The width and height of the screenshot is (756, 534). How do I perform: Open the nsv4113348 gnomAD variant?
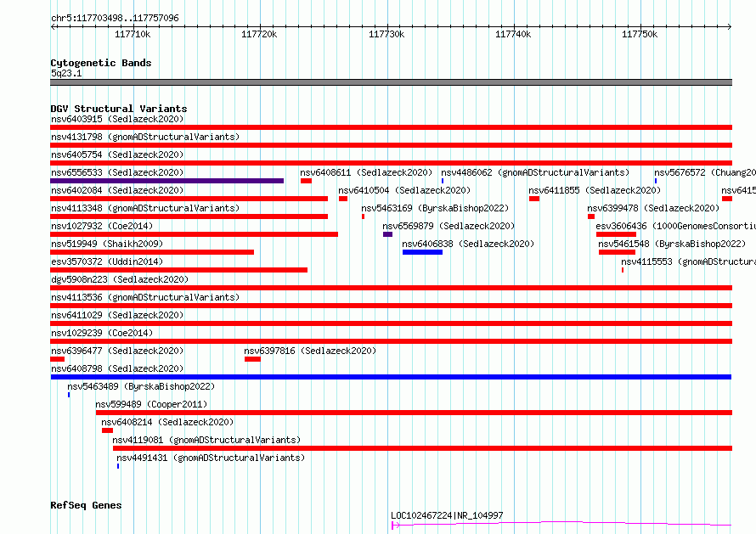tap(145, 208)
